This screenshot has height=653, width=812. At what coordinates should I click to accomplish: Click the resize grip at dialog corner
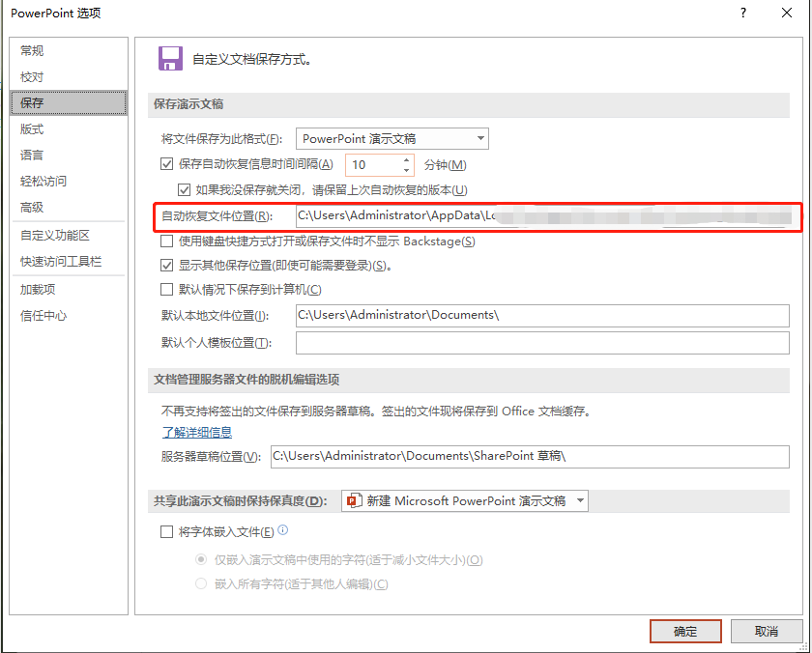pos(804,646)
